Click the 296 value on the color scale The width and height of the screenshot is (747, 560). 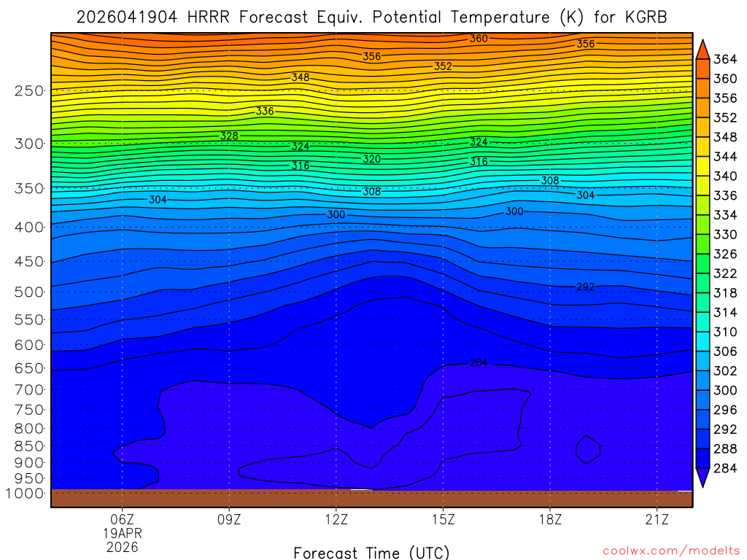[725, 410]
